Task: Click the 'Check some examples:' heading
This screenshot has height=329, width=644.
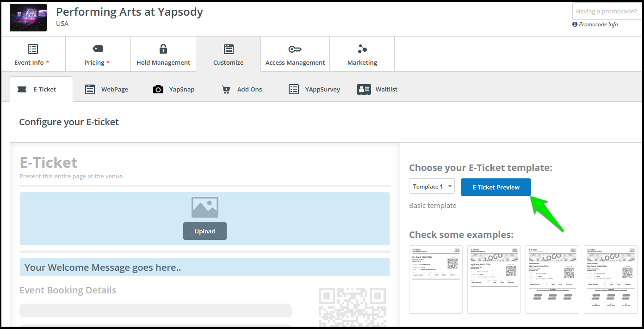Action: click(461, 235)
